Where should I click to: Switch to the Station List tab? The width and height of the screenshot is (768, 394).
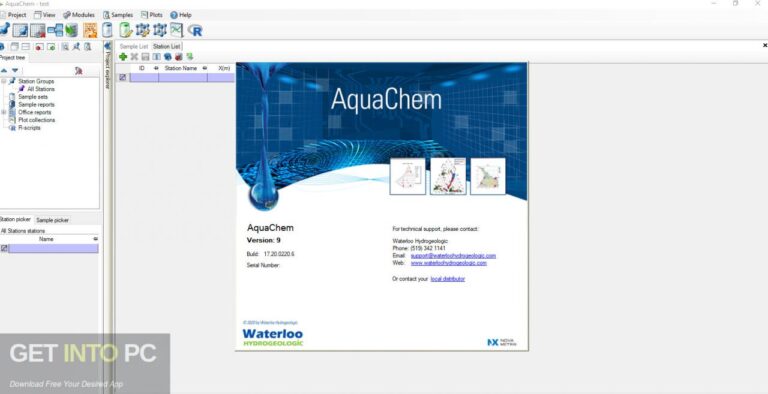pos(167,46)
